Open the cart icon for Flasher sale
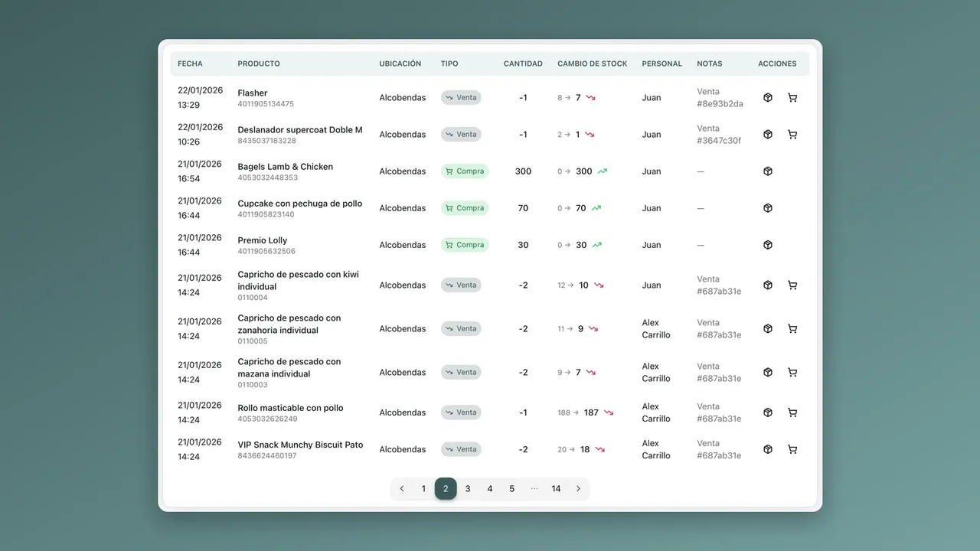 click(x=792, y=98)
